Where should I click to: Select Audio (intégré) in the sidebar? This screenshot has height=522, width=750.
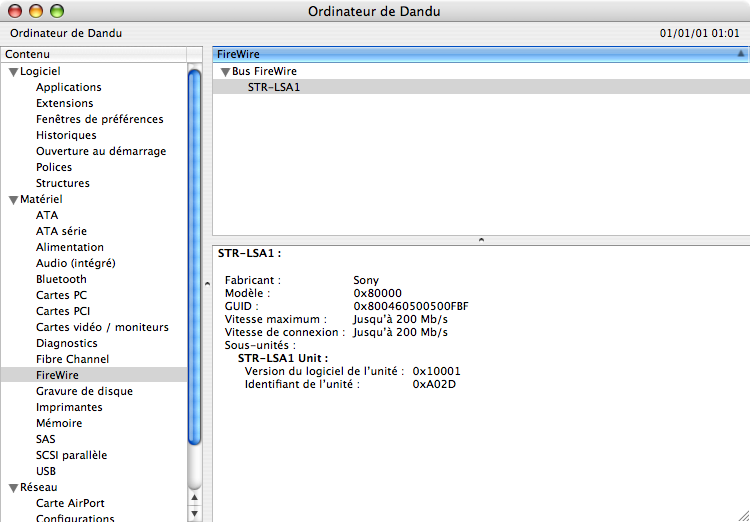[x=76, y=263]
